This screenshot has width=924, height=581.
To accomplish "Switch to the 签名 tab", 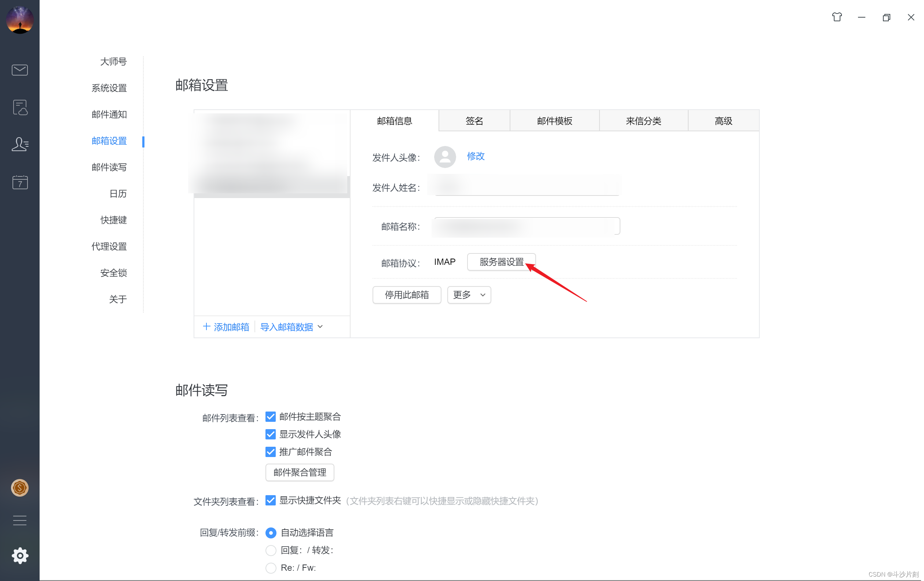I will [x=474, y=121].
